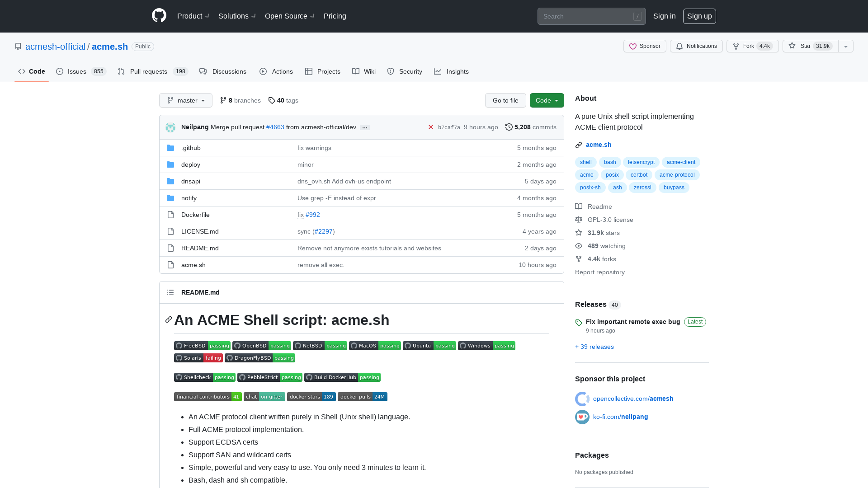The height and width of the screenshot is (488, 868).
Task: Click the Sign in link
Action: (x=665, y=16)
